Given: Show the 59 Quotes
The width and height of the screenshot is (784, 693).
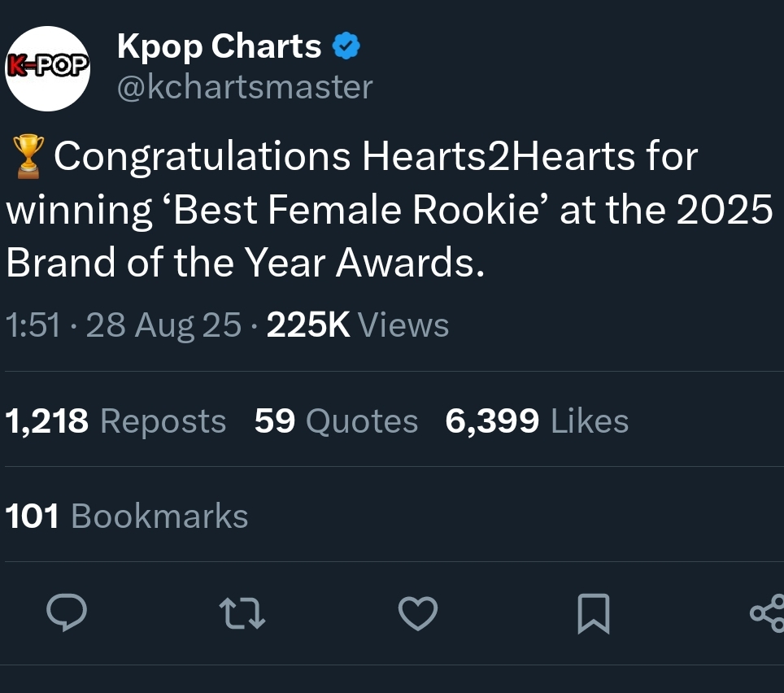Looking at the screenshot, I should coord(336,421).
